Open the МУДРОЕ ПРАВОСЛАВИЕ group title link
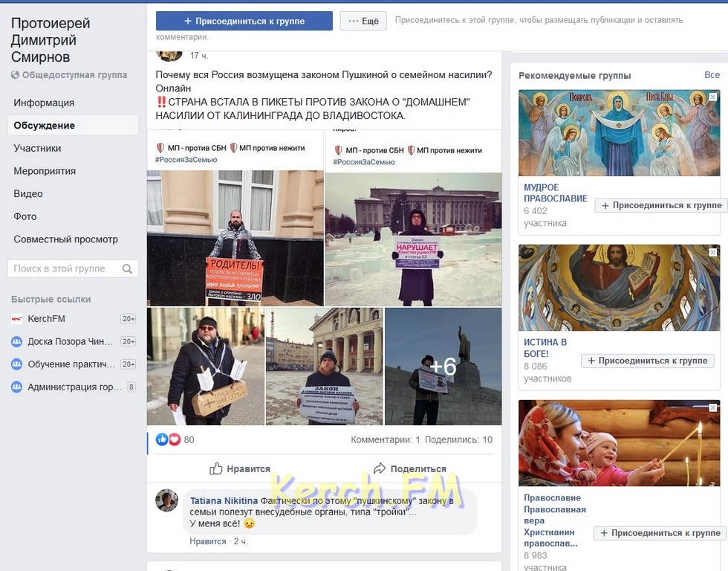This screenshot has width=728, height=571. click(556, 193)
